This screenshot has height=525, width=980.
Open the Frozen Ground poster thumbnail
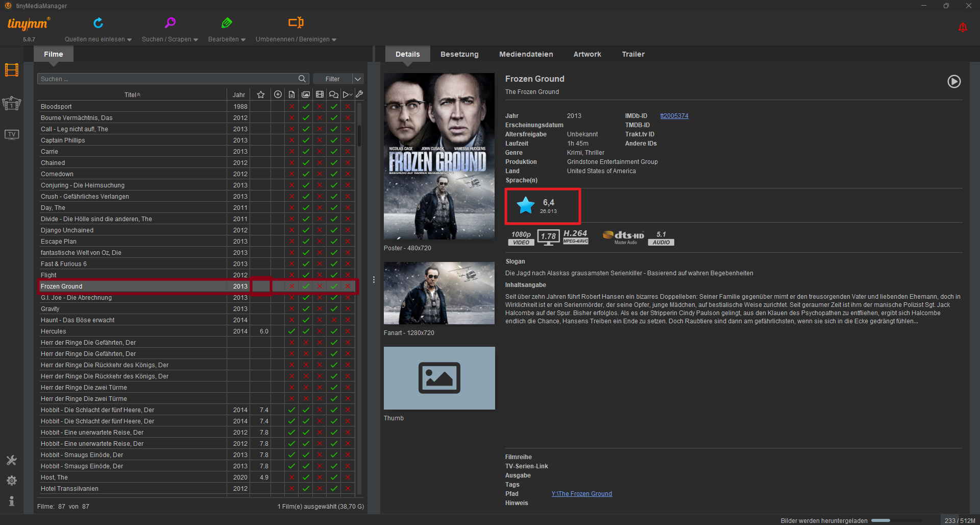click(439, 156)
